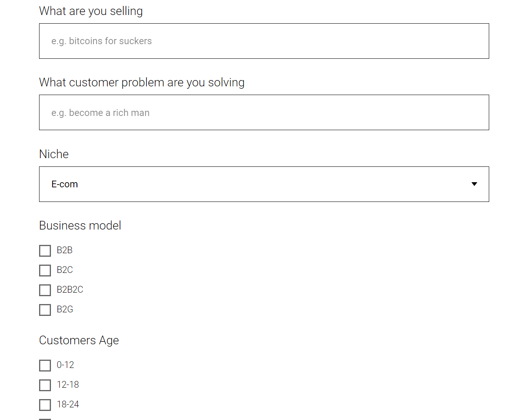Click the 'B2G' option label text
This screenshot has height=420, width=518.
click(65, 309)
